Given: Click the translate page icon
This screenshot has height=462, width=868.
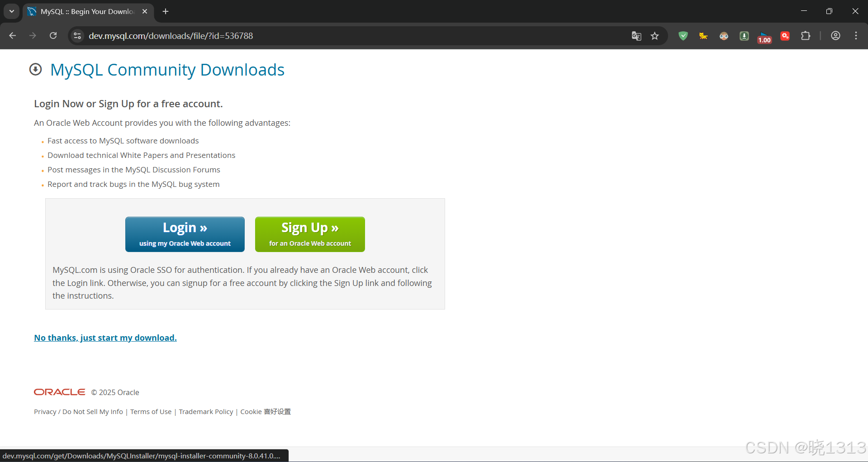Looking at the screenshot, I should [636, 36].
